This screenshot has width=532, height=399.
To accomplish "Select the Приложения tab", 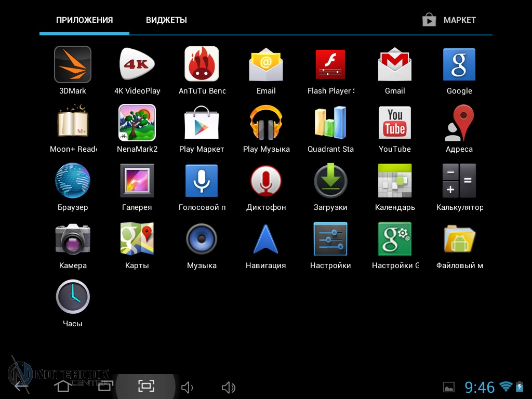I will 84,20.
